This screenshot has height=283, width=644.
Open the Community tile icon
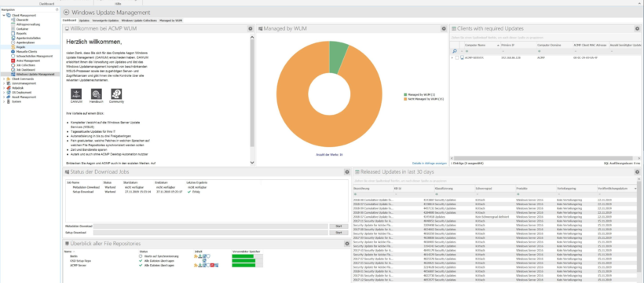click(116, 94)
